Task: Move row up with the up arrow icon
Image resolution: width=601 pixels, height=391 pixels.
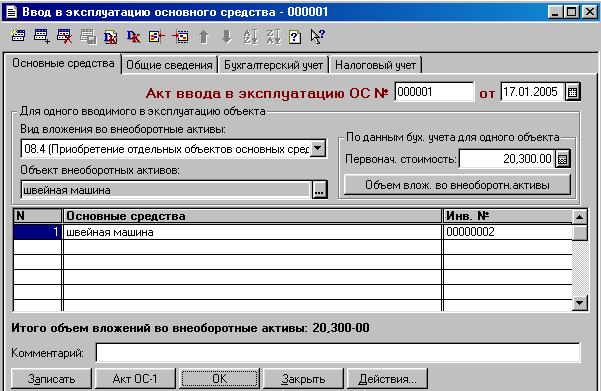Action: coord(204,37)
